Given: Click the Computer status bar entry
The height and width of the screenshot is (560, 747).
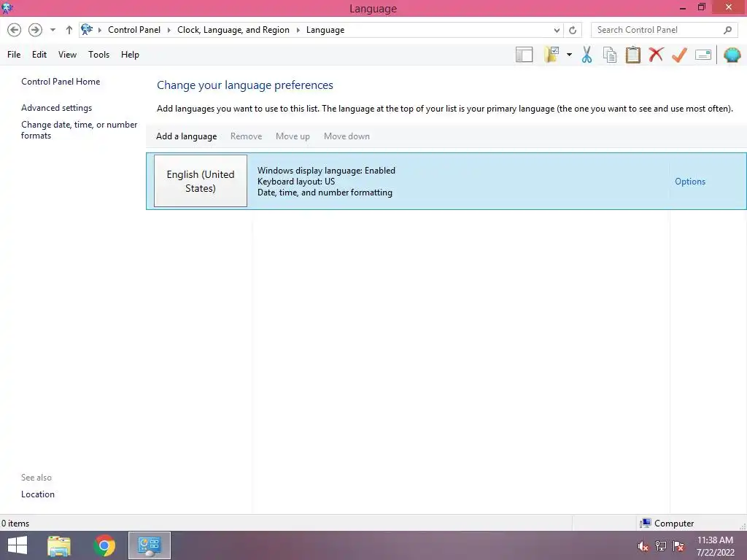Looking at the screenshot, I should point(667,524).
